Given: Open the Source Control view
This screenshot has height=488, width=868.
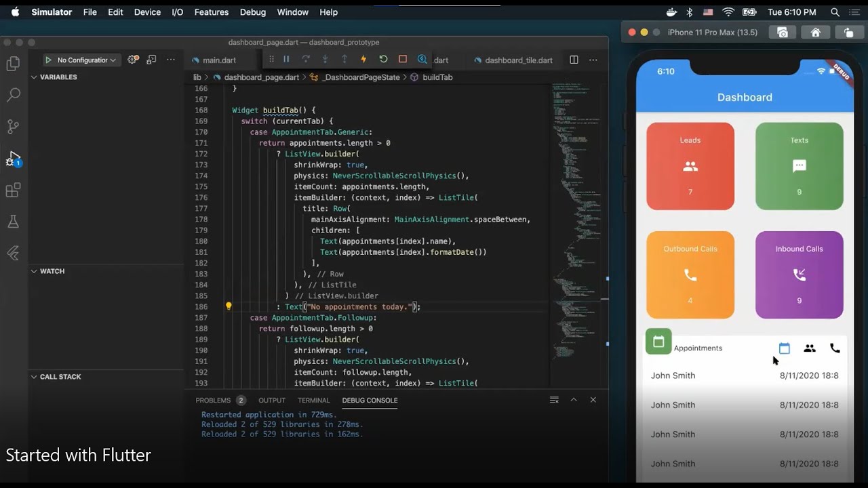Looking at the screenshot, I should pyautogui.click(x=13, y=127).
